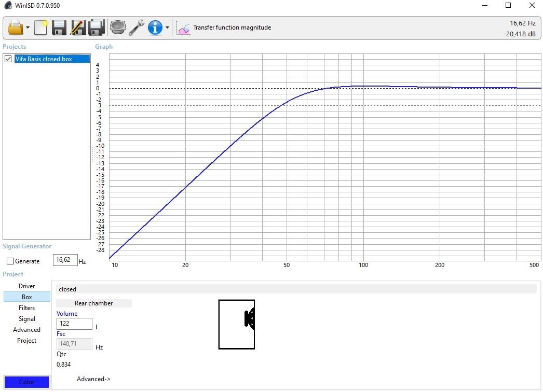This screenshot has height=392, width=543.
Task: Click the Volume input field showing 122
Action: [x=74, y=324]
